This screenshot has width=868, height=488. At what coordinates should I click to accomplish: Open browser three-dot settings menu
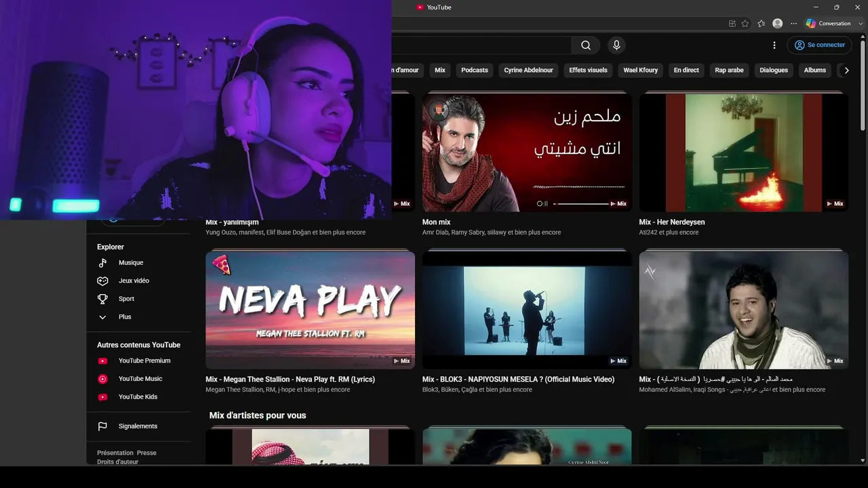point(793,24)
